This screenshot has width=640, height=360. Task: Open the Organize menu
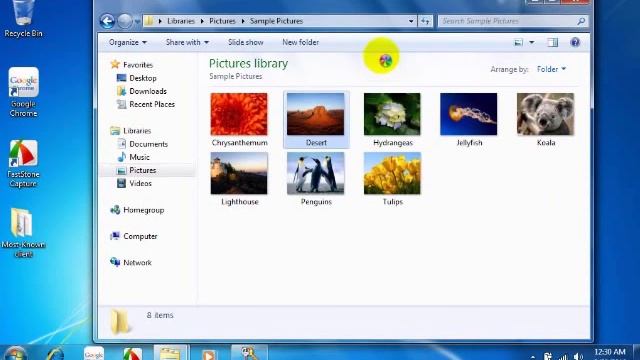128,42
